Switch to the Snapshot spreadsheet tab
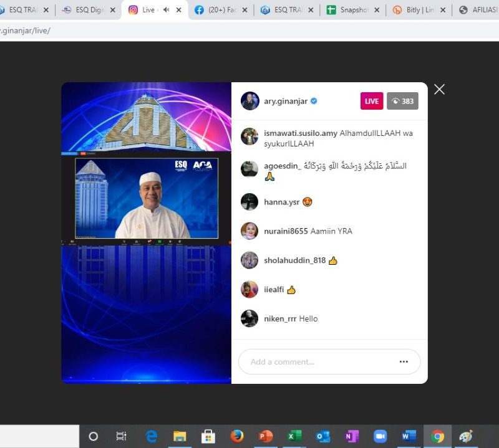Image resolution: width=499 pixels, height=448 pixels. point(353,10)
